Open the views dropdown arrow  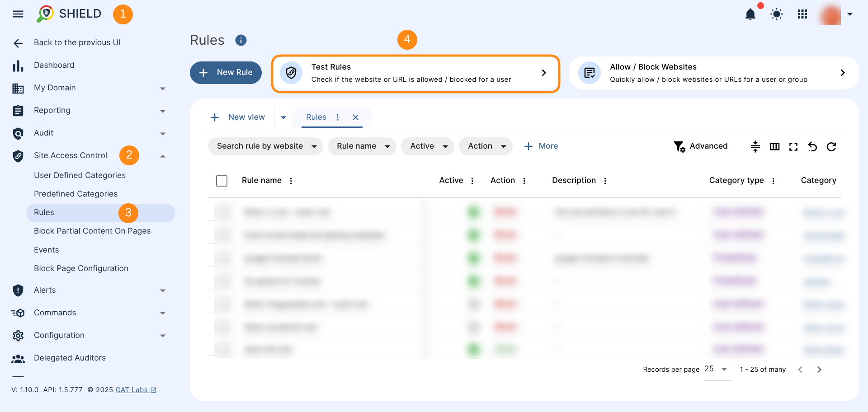(x=283, y=117)
